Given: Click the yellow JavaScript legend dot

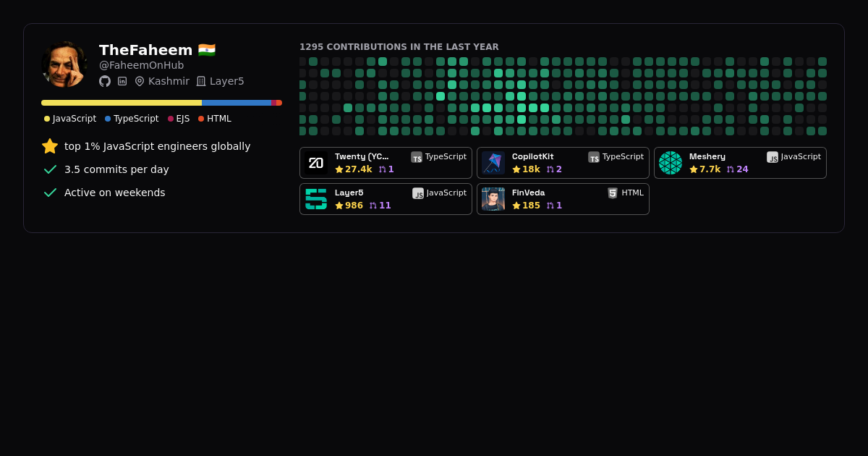Looking at the screenshot, I should (47, 119).
